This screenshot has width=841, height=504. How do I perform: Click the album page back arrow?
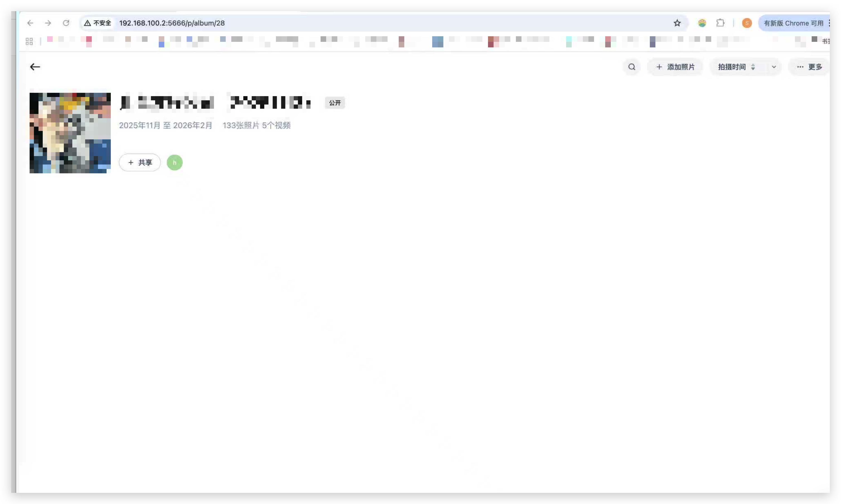[x=35, y=67]
